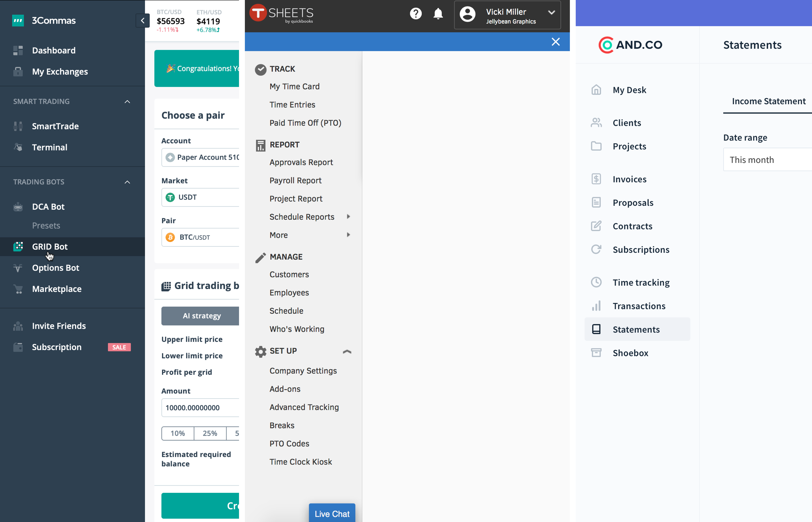This screenshot has width=812, height=522.
Task: Collapse the SET UP section
Action: pos(347,351)
